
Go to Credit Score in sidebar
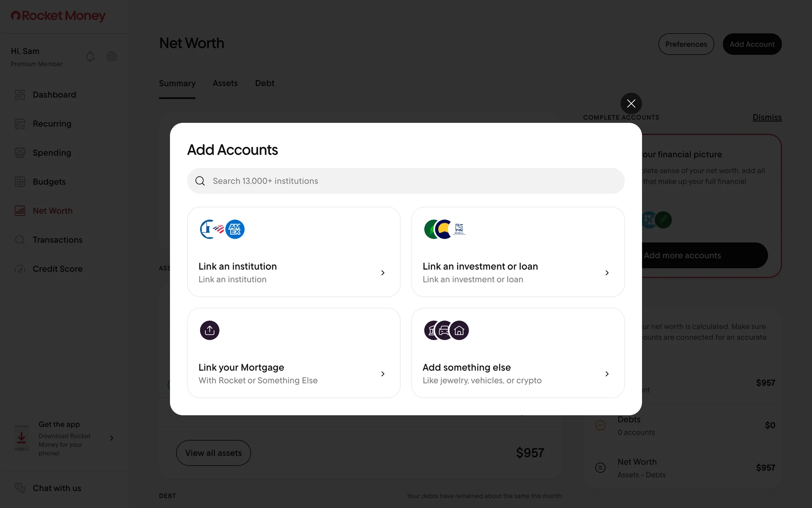click(58, 269)
